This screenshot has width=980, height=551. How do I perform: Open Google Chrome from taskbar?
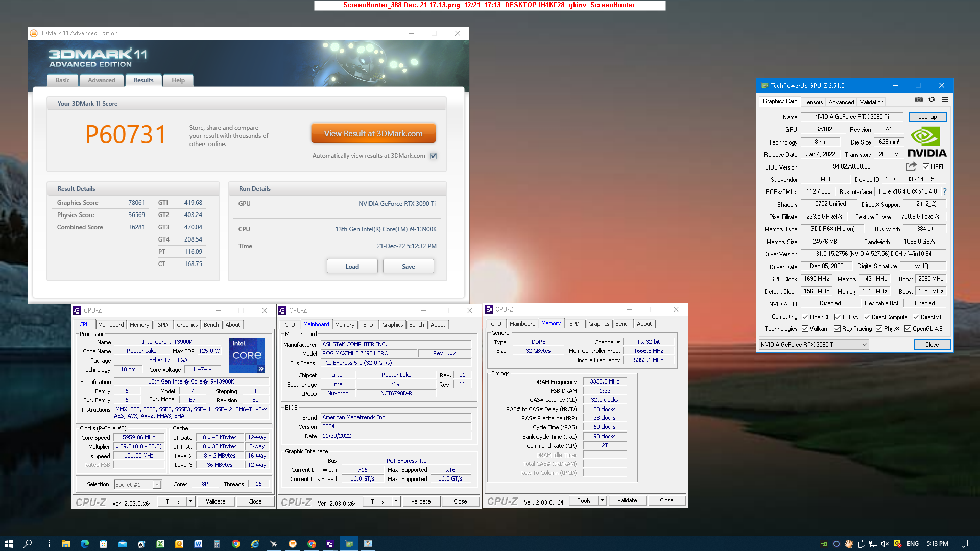click(235, 544)
